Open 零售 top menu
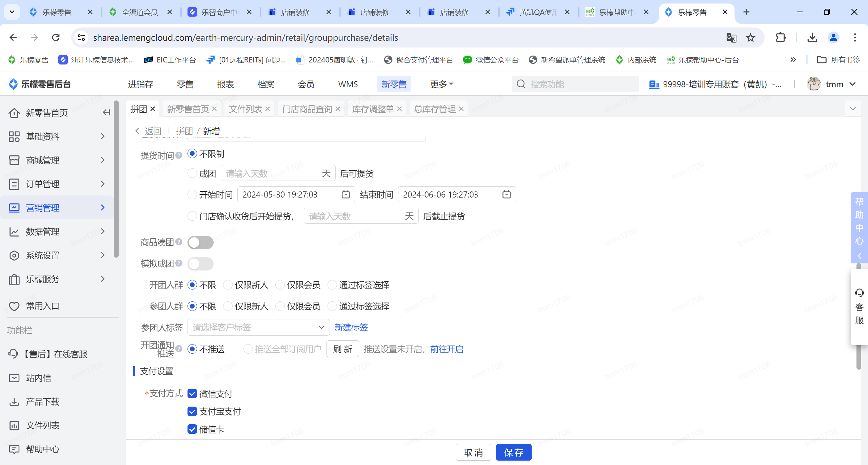The width and height of the screenshot is (868, 465). (x=185, y=84)
